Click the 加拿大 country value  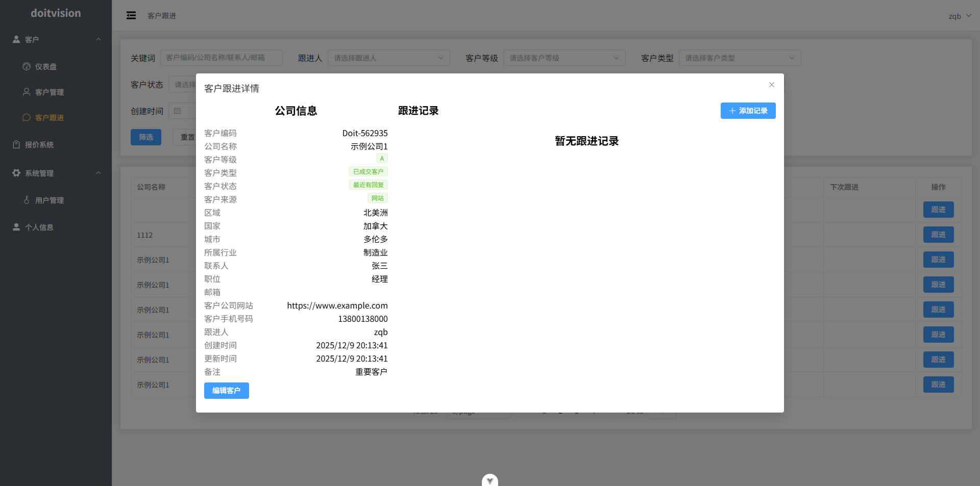coord(375,226)
